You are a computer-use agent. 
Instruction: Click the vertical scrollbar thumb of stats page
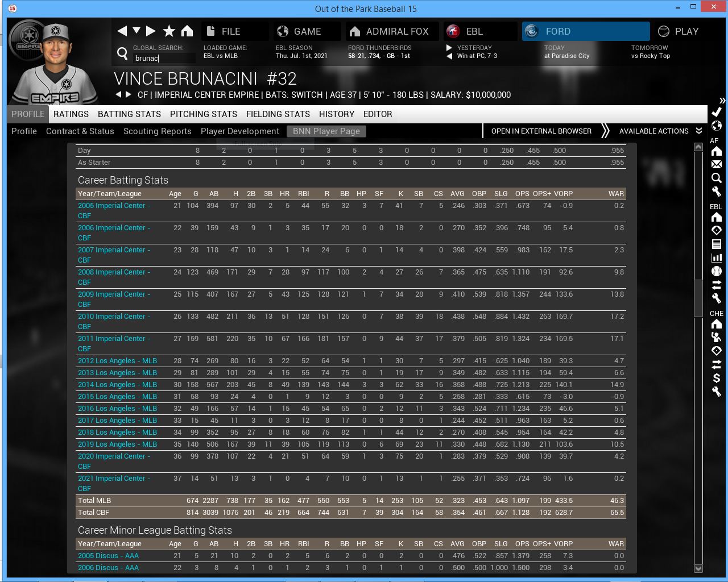tap(698, 298)
